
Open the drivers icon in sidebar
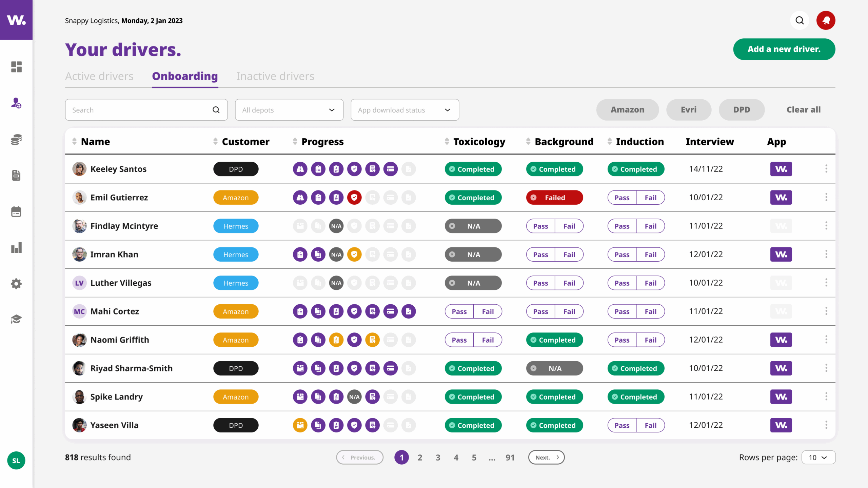[x=16, y=103]
